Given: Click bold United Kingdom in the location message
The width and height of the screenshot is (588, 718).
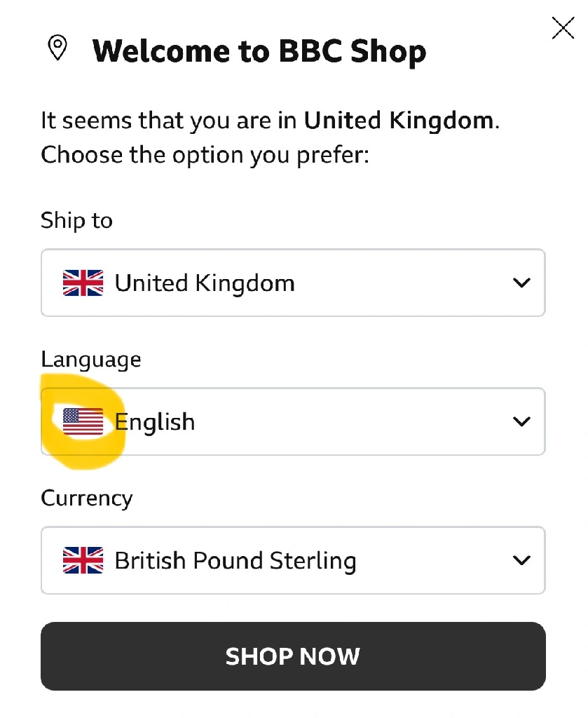Looking at the screenshot, I should [399, 121].
